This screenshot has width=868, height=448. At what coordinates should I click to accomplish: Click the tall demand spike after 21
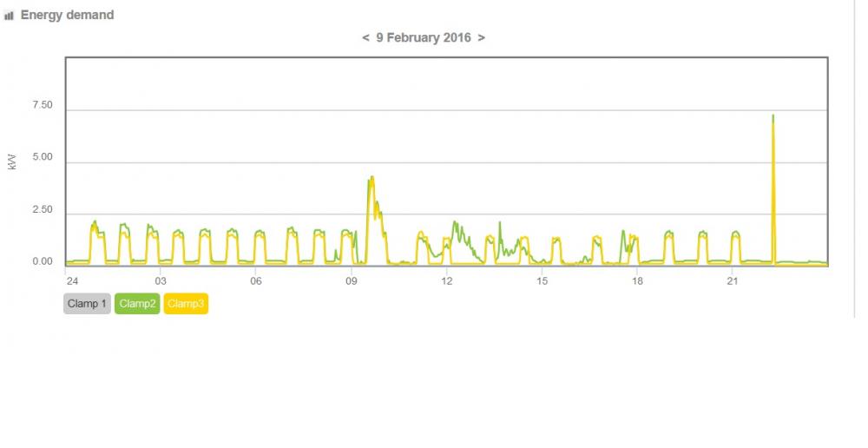coord(773,188)
